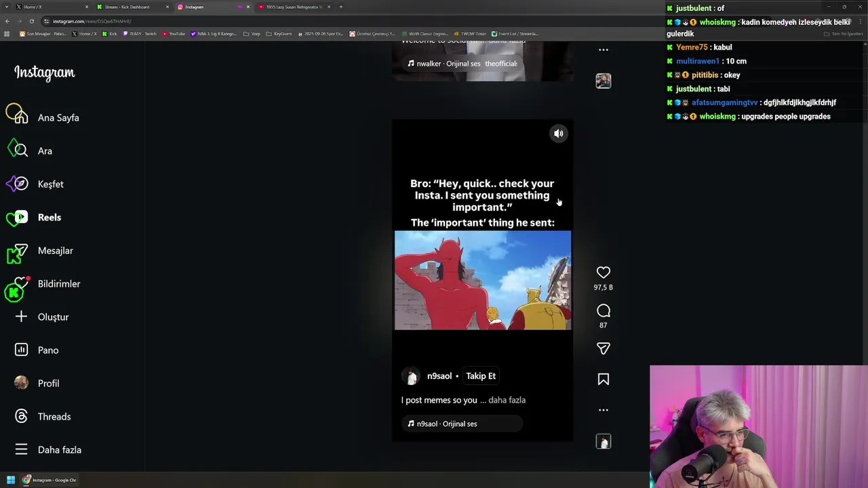Reload the page with refresh icon
868x488 pixels.
point(31,21)
